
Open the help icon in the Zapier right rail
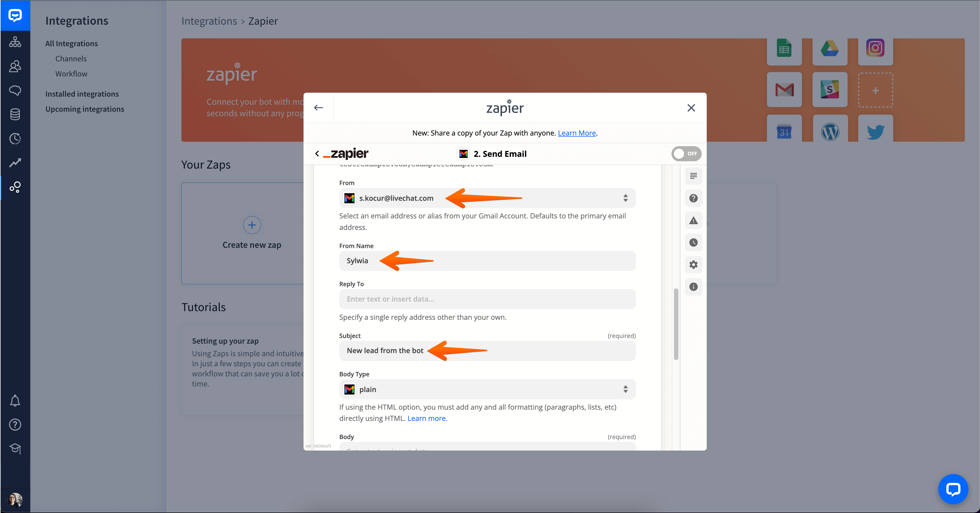[694, 198]
